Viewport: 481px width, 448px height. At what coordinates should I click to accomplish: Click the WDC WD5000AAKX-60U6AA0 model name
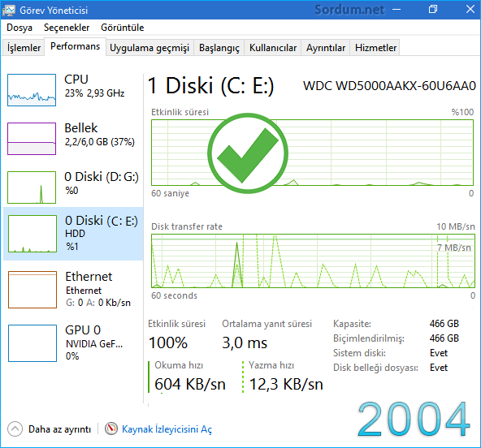[x=389, y=86]
